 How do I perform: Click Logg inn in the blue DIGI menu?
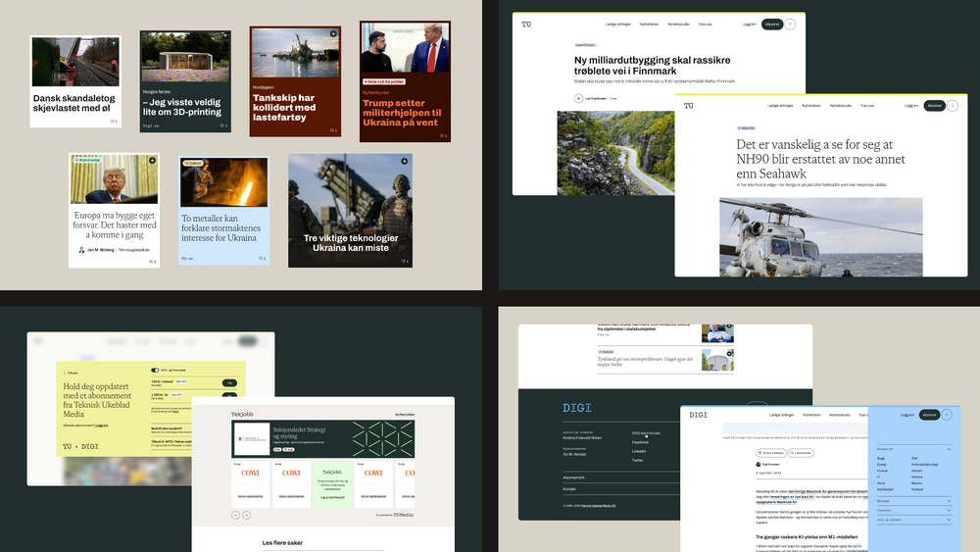906,415
